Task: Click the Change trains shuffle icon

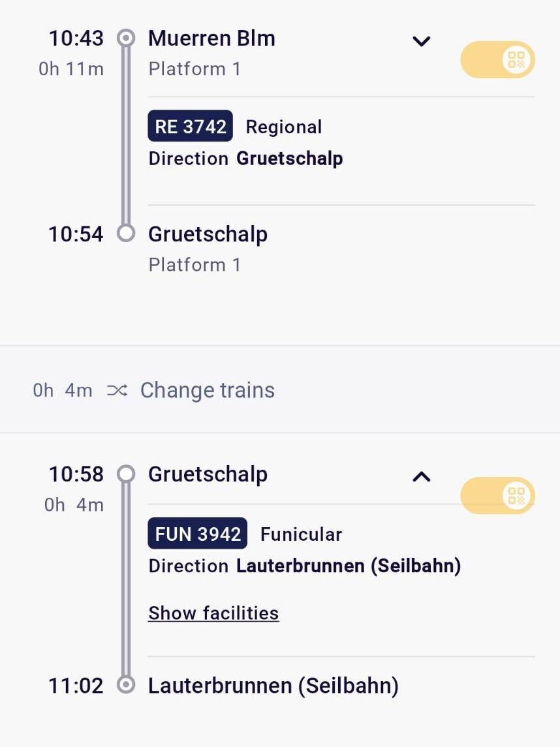Action: point(117,390)
